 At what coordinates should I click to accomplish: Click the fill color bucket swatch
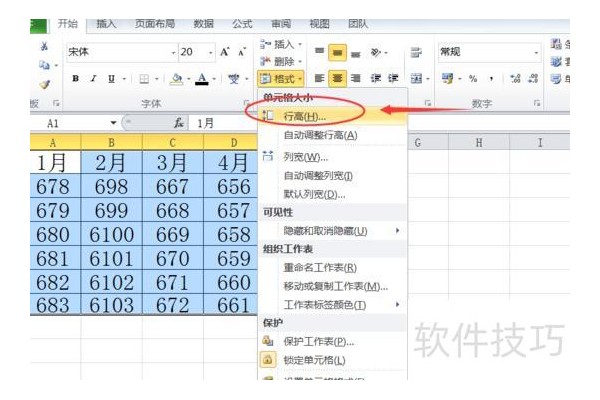pyautogui.click(x=176, y=79)
